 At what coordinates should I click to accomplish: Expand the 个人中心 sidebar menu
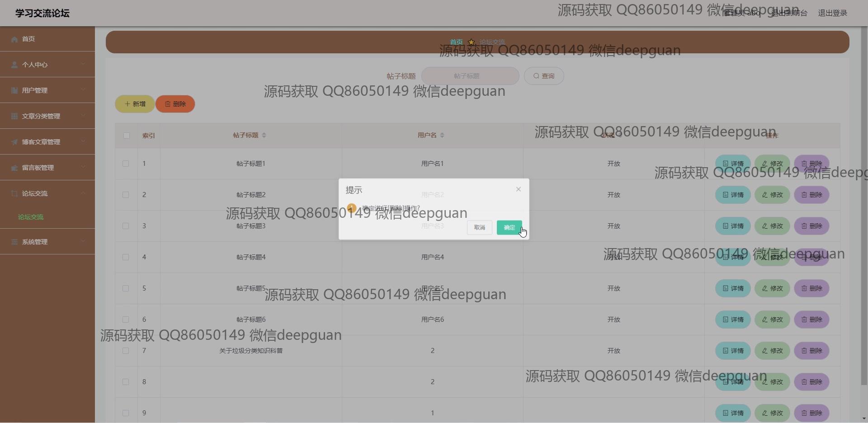tap(47, 65)
